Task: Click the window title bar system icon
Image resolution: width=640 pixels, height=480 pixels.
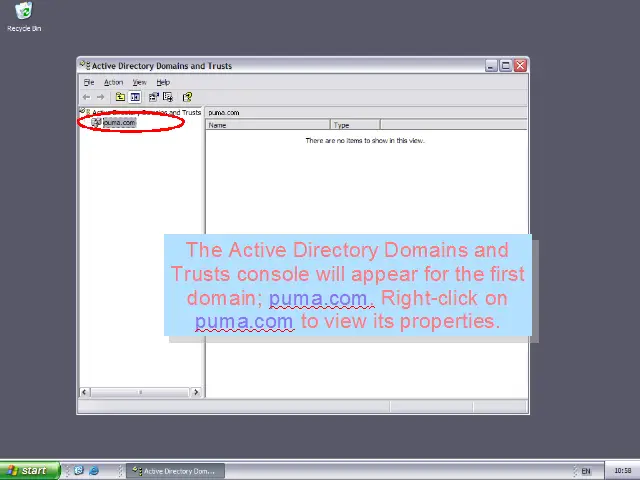Action: click(85, 65)
